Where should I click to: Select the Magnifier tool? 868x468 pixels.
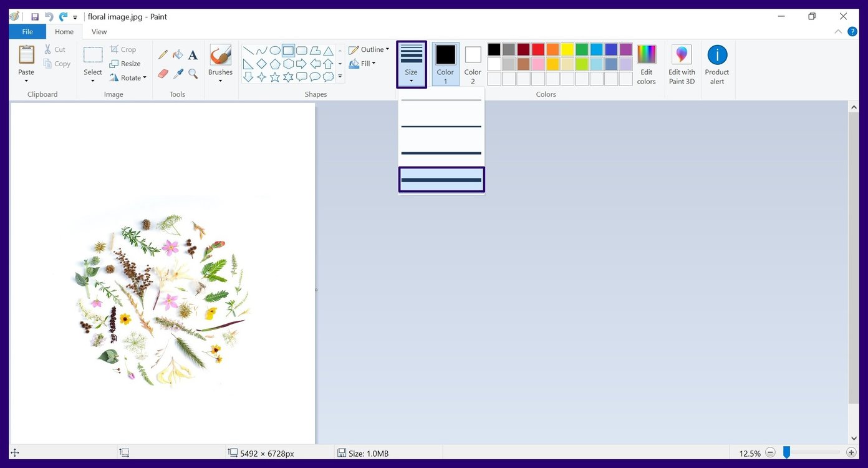pos(193,73)
